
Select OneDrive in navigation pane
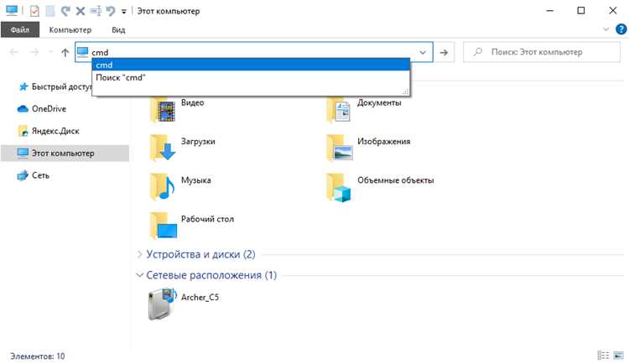point(42,109)
